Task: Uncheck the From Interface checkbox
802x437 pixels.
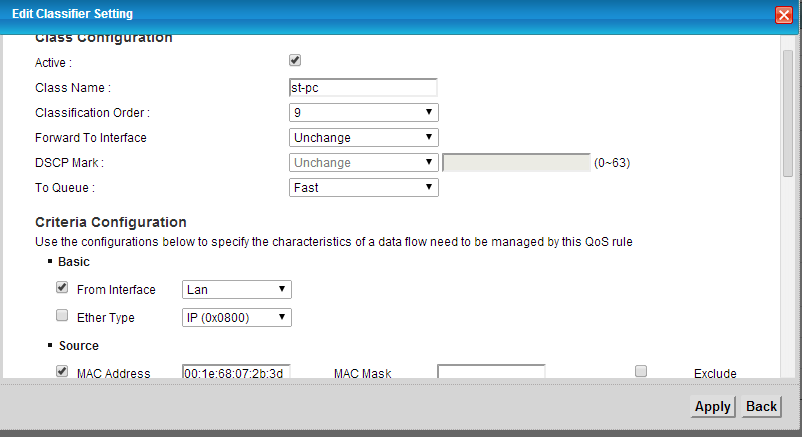Action: click(62, 288)
